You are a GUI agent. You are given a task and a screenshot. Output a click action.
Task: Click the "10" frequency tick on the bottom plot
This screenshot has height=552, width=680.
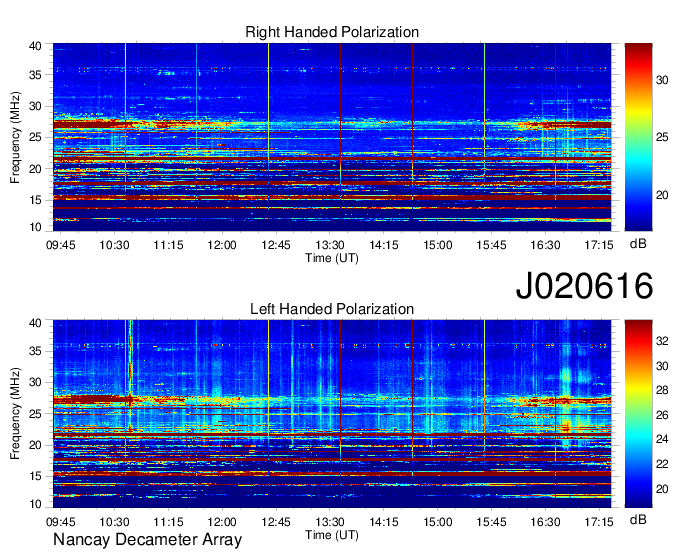[35, 504]
